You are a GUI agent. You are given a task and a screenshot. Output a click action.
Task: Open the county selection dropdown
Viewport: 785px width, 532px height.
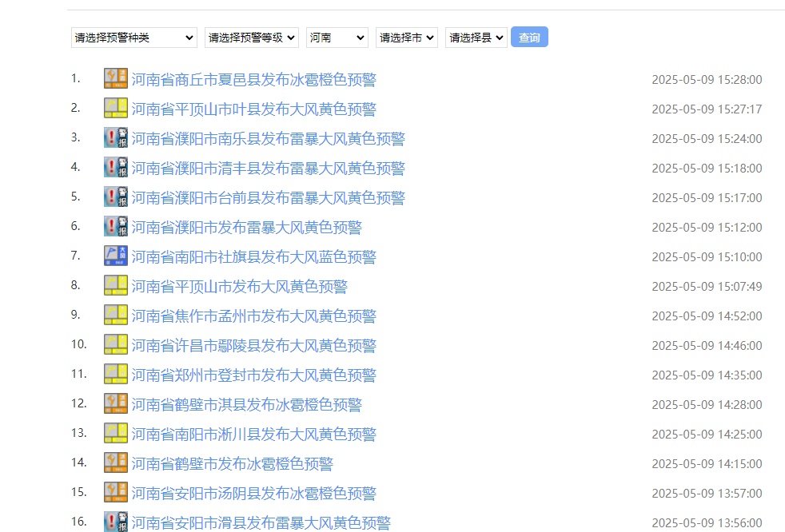tap(476, 38)
